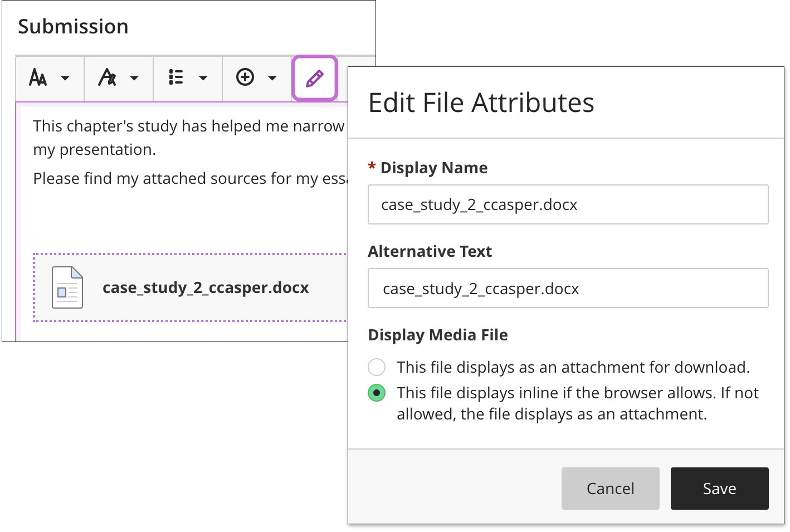Click the Display Name input field
The height and width of the screenshot is (532, 790).
(568, 204)
